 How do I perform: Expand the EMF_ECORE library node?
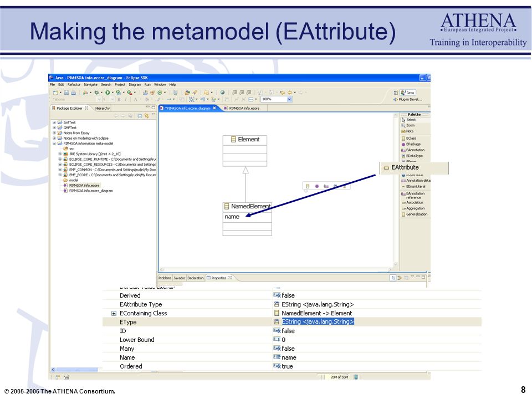point(60,175)
